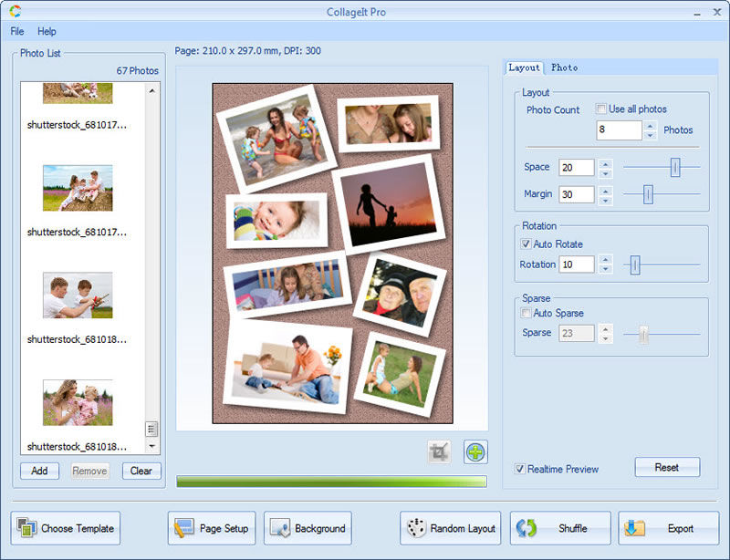Select family on haystack thumbnail in list

click(x=78, y=188)
